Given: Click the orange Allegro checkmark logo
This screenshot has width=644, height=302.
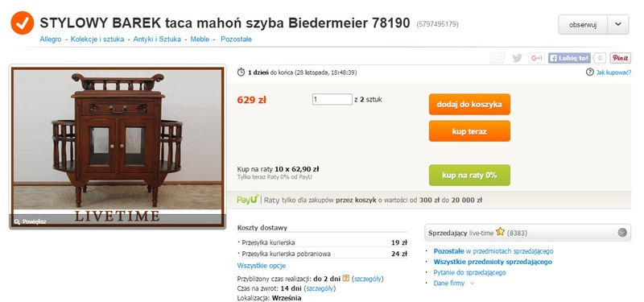Looking at the screenshot, I should pyautogui.click(x=23, y=23).
